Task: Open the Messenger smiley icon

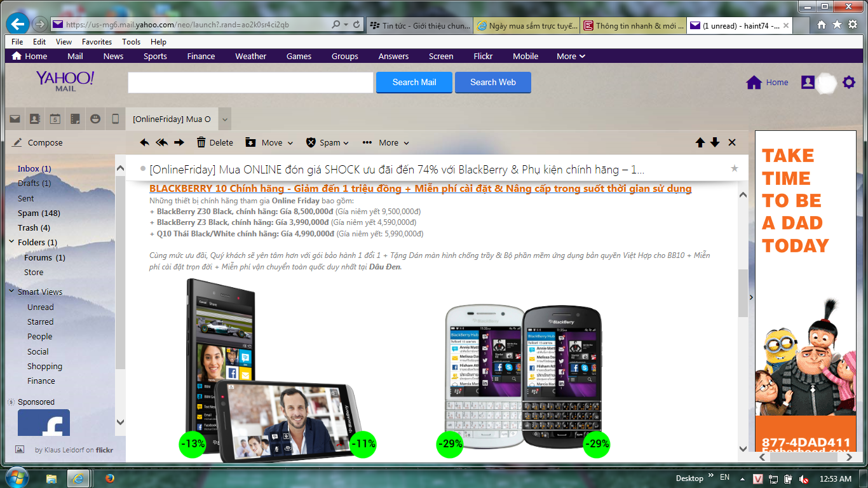Action: point(95,119)
